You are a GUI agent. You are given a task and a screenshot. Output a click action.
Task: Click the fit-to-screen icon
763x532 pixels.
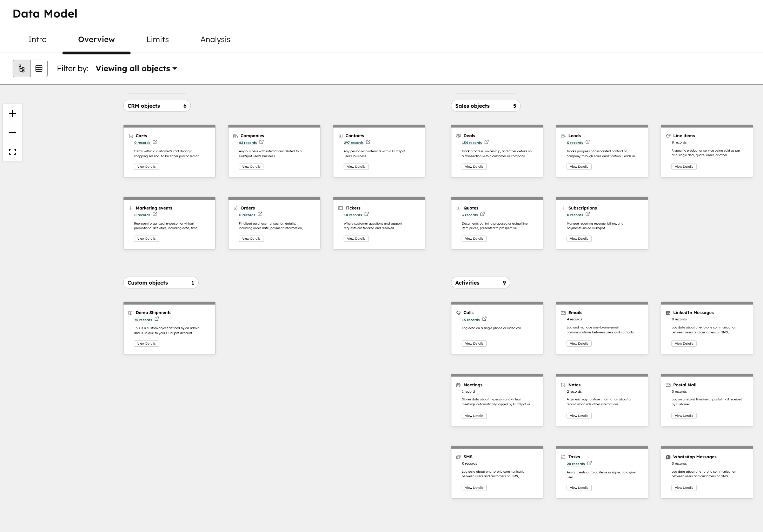[13, 152]
